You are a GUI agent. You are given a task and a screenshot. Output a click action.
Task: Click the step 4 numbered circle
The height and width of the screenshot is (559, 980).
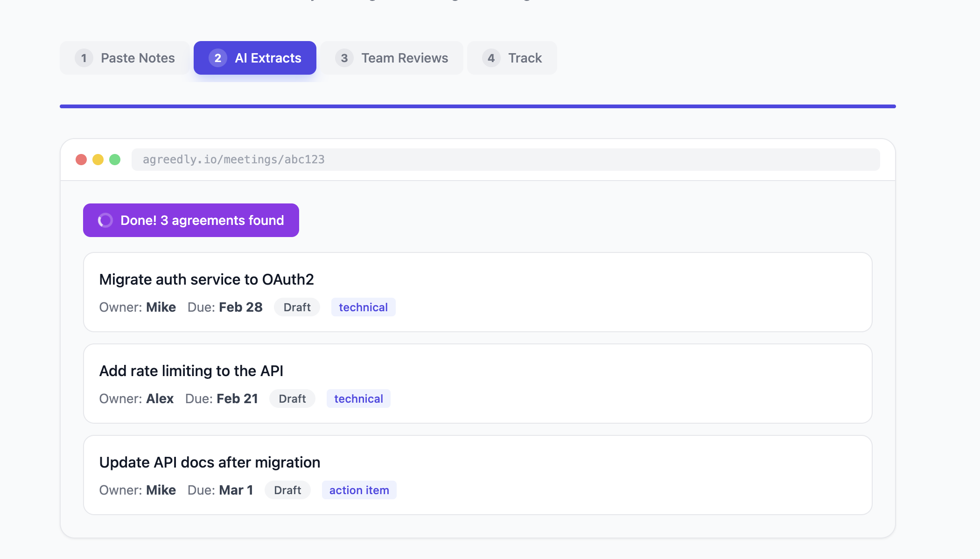tap(490, 58)
